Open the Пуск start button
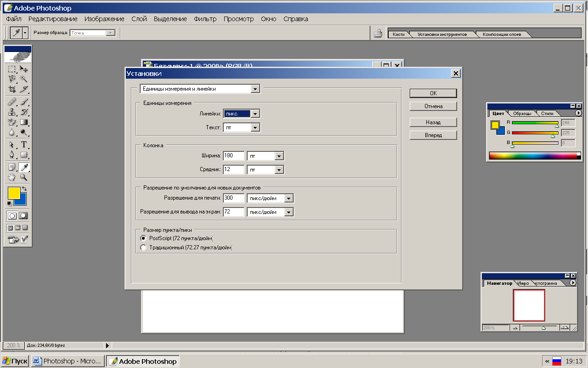This screenshot has height=368, width=588. 15,361
